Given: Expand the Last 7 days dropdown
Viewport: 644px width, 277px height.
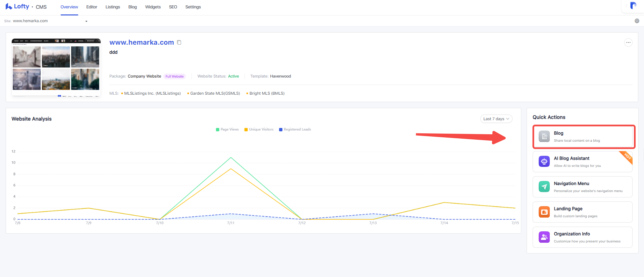Looking at the screenshot, I should point(496,119).
